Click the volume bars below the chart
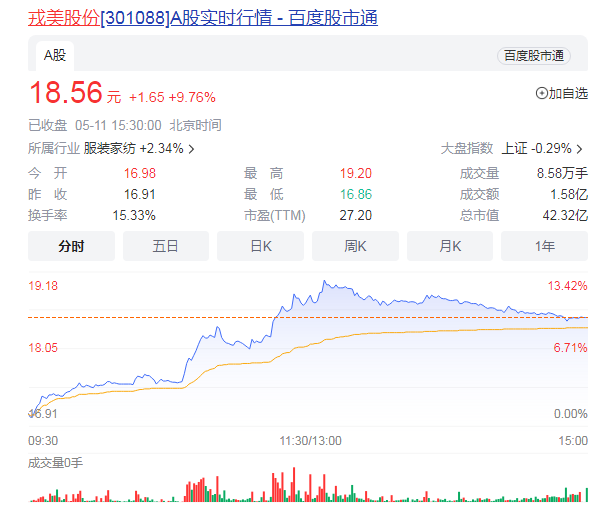The width and height of the screenshot is (616, 514). [300, 490]
